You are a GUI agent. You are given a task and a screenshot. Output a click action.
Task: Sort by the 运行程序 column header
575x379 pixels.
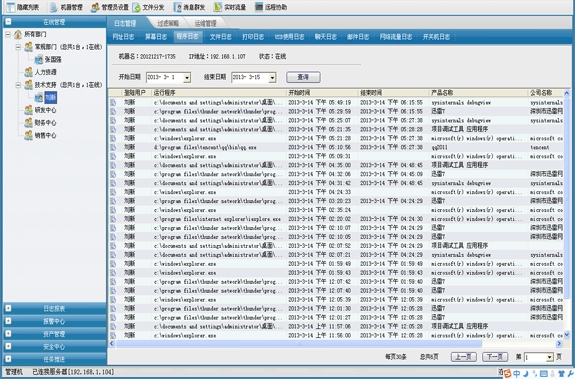[x=219, y=93]
